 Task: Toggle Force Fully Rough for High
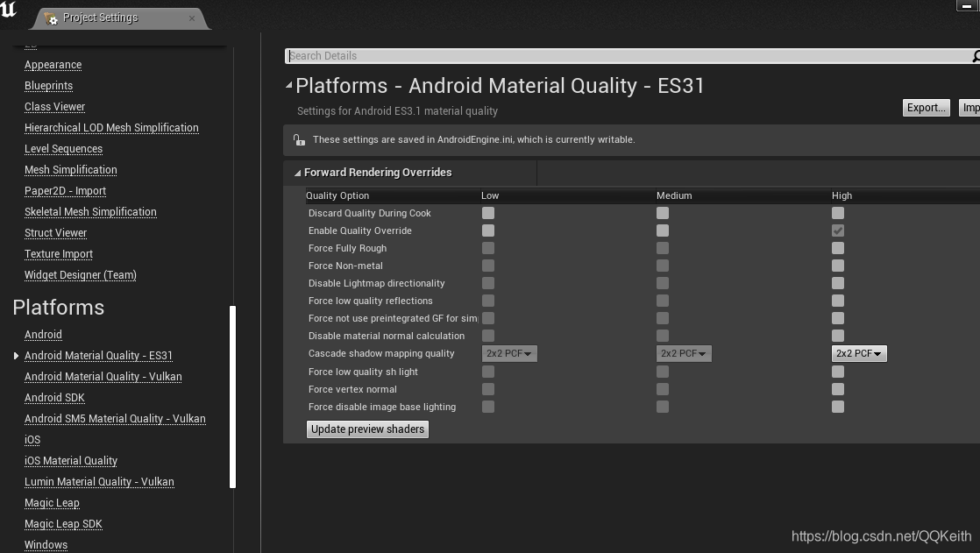837,248
